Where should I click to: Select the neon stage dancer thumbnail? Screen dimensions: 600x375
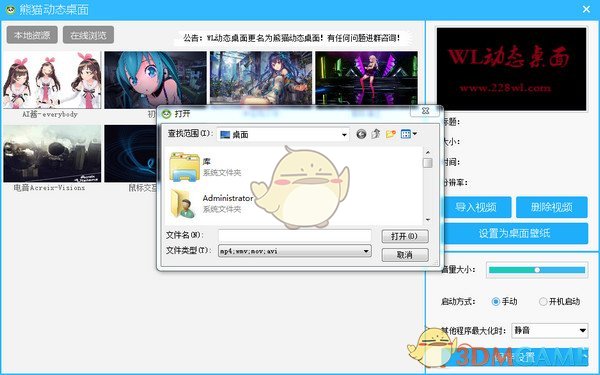click(366, 78)
